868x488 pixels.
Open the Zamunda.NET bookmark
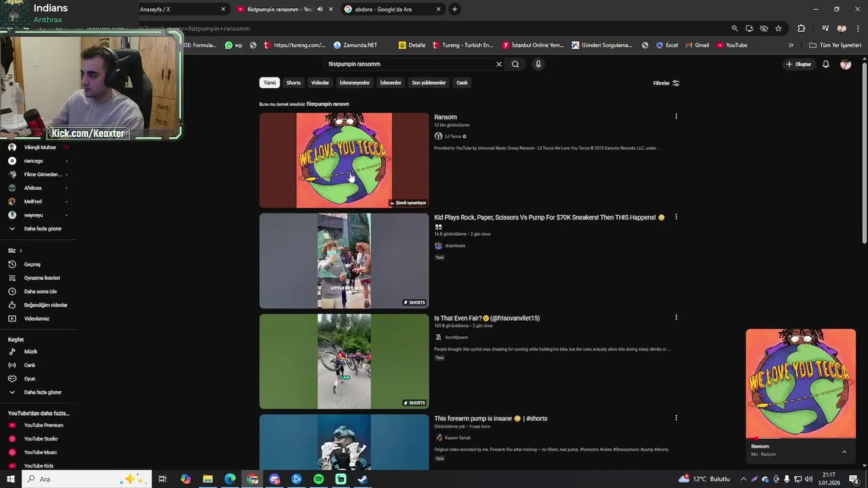(x=355, y=45)
